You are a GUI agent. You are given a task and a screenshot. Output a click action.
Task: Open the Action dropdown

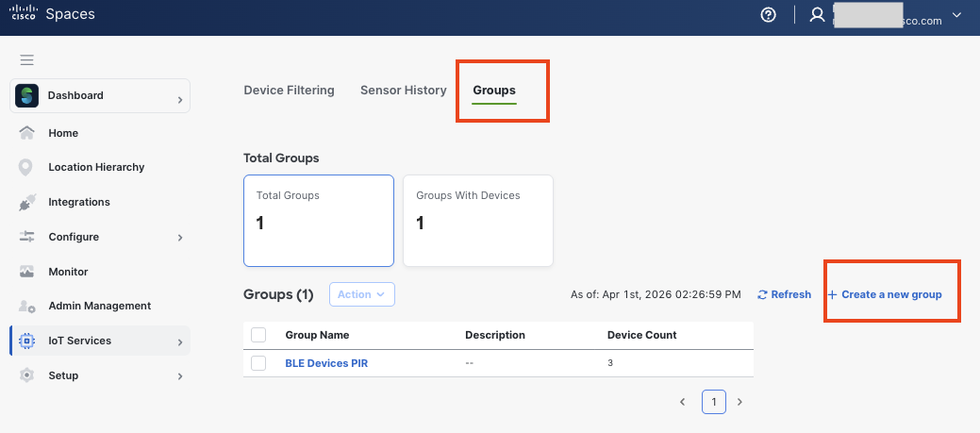361,294
